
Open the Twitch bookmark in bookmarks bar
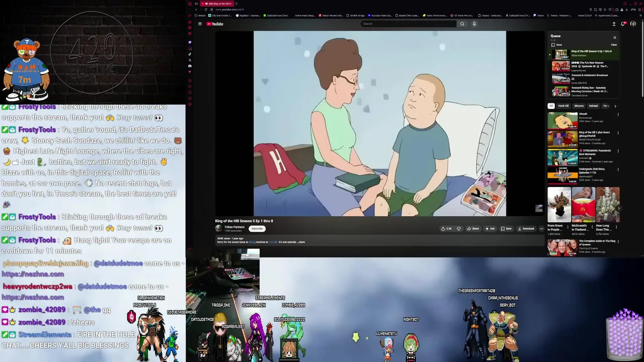pos(538,16)
